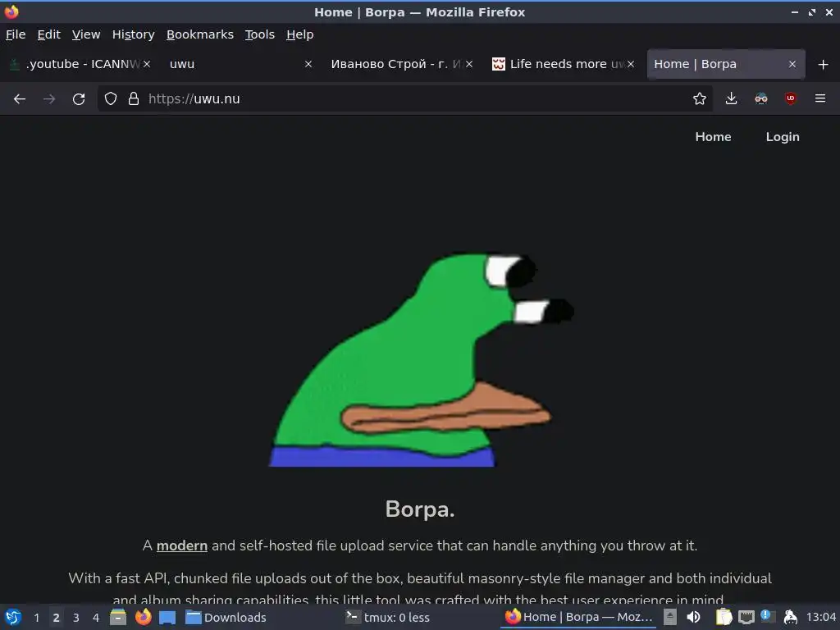Open the Downloads panel arrow icon
Screen dimensions: 840x630
731,98
